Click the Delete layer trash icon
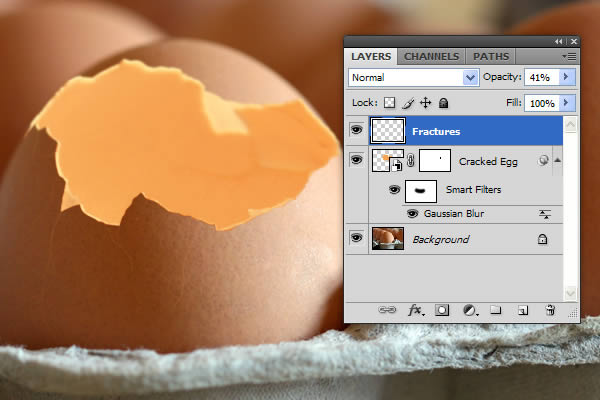This screenshot has width=600, height=400. click(x=550, y=310)
